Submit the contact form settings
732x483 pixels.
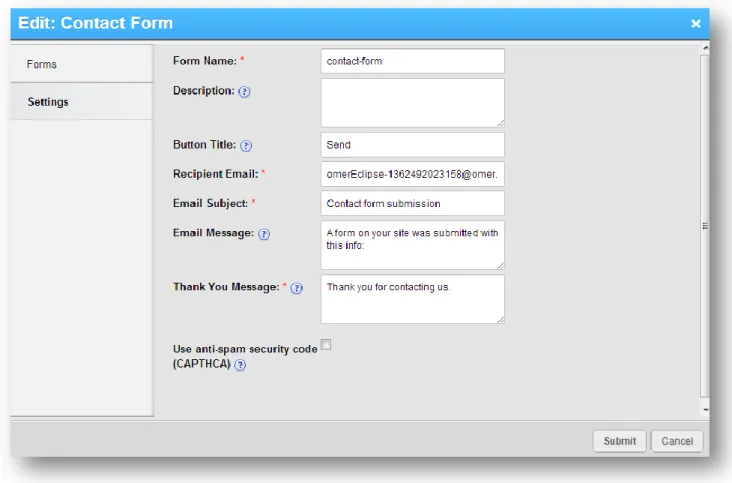tap(619, 441)
